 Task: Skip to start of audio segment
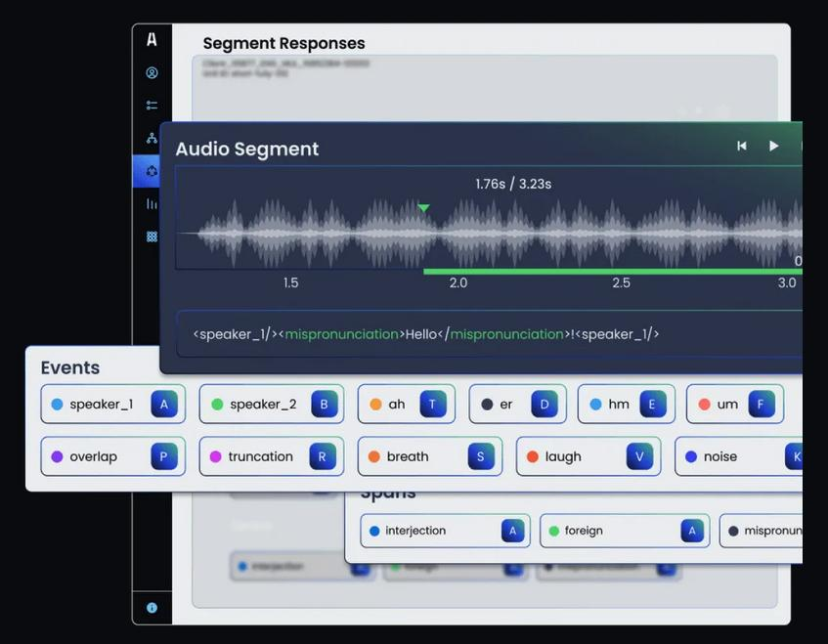point(742,146)
